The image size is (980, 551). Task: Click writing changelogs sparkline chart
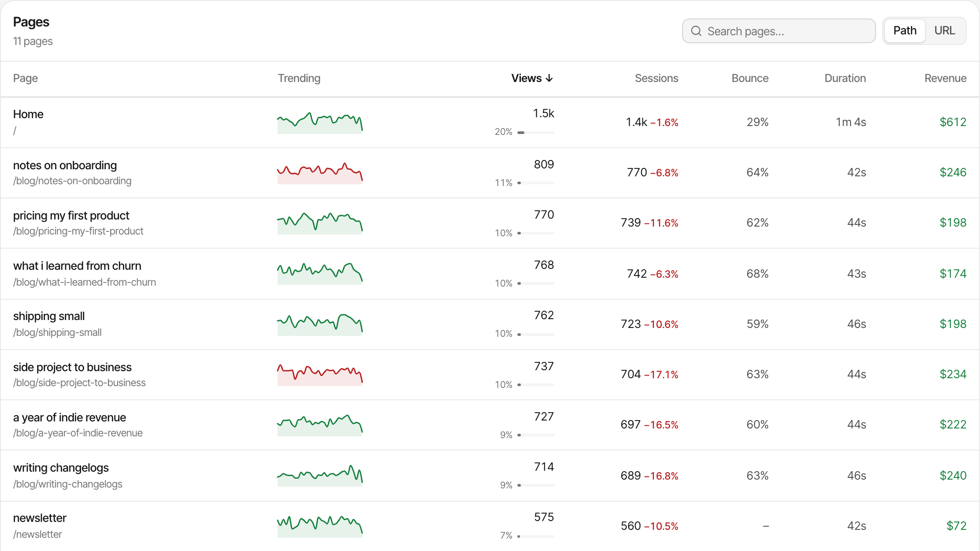tap(320, 476)
